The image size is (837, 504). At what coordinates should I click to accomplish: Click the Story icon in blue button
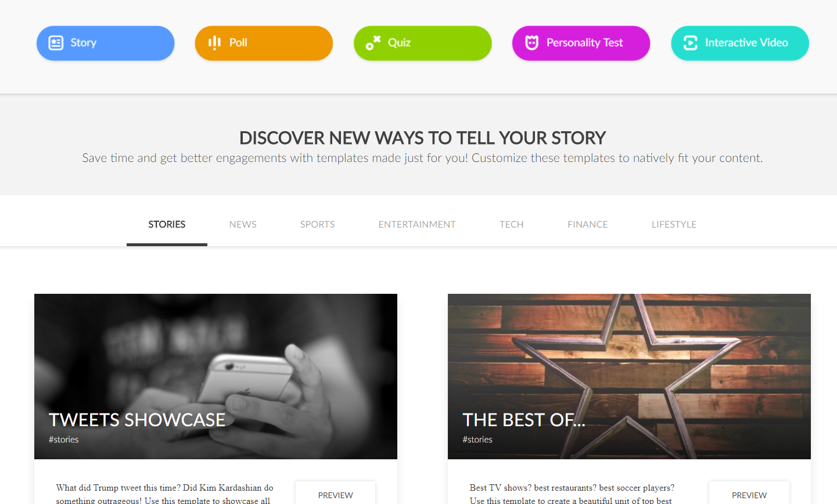tap(56, 43)
